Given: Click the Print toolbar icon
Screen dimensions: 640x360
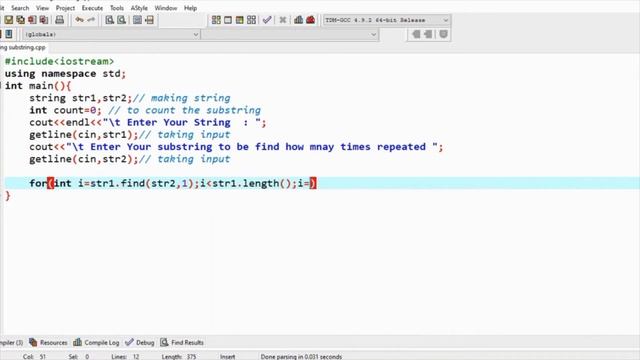Looking at the screenshot, I should [x=60, y=20].
